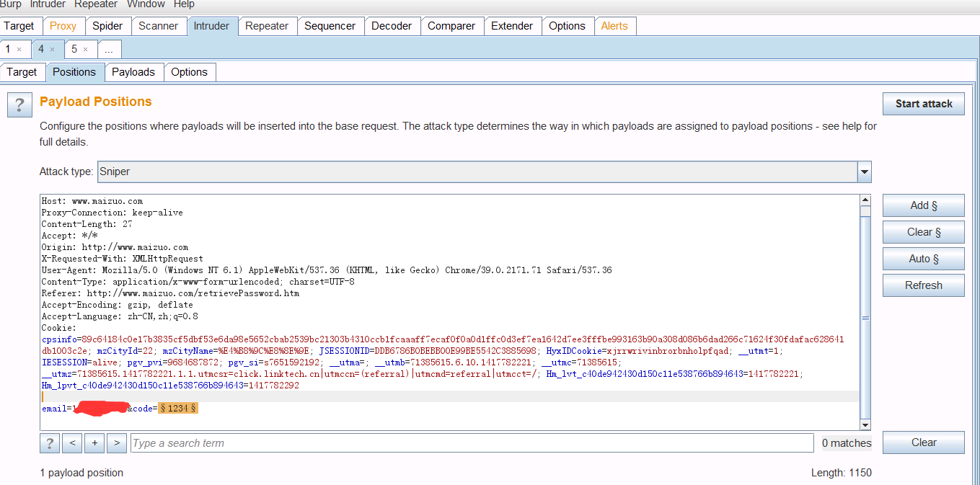Click the request editor scrollbar thumb
Screen dimensions: 980x485
click(x=865, y=317)
